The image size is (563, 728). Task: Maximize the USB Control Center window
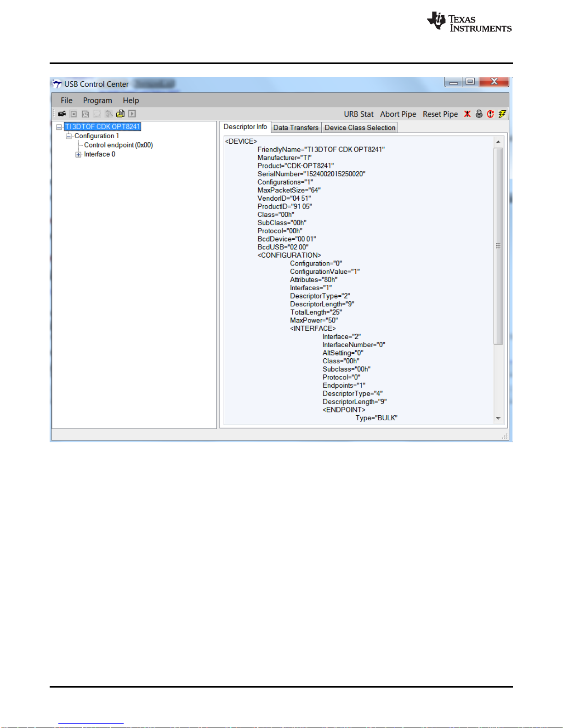click(x=470, y=81)
